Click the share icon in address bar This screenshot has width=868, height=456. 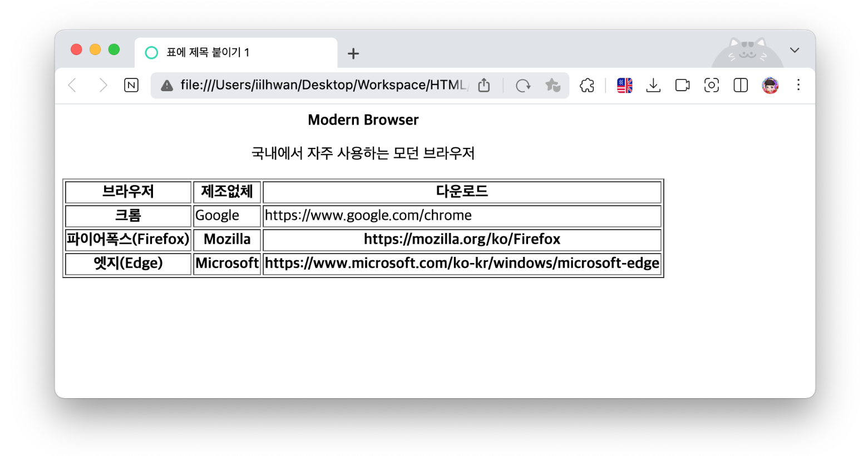click(x=484, y=85)
